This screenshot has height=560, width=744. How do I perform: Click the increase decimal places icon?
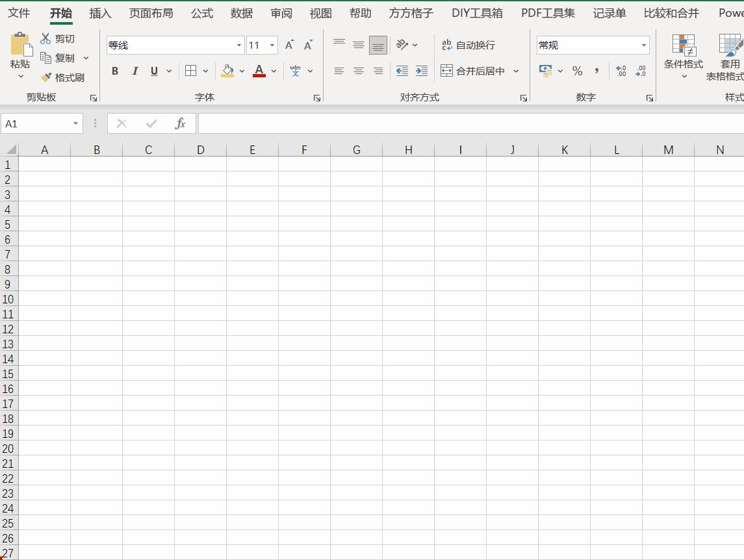pyautogui.click(x=621, y=71)
